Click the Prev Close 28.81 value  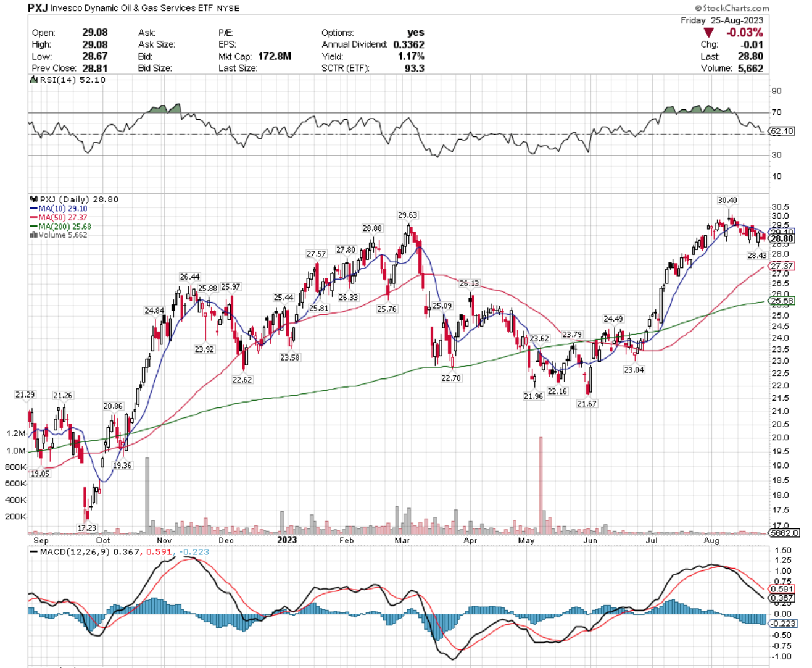[95, 68]
